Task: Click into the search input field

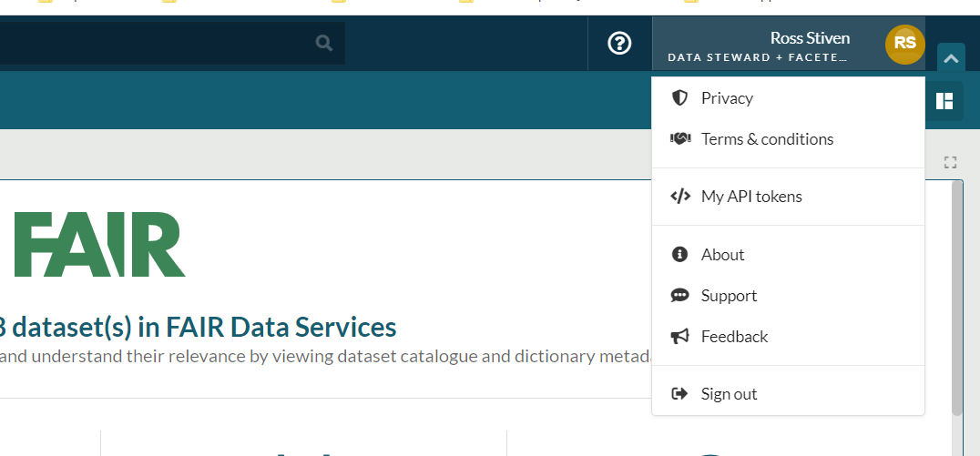Action: pos(155,43)
